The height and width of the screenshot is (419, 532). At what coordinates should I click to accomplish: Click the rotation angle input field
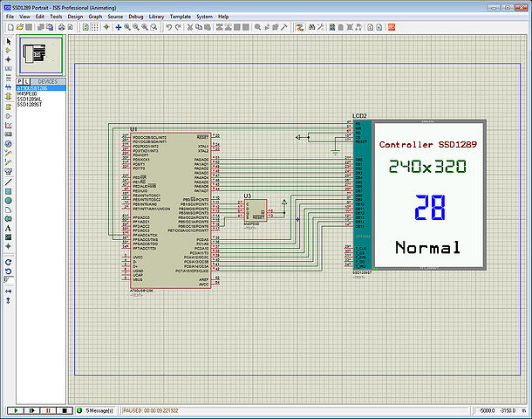coord(9,280)
